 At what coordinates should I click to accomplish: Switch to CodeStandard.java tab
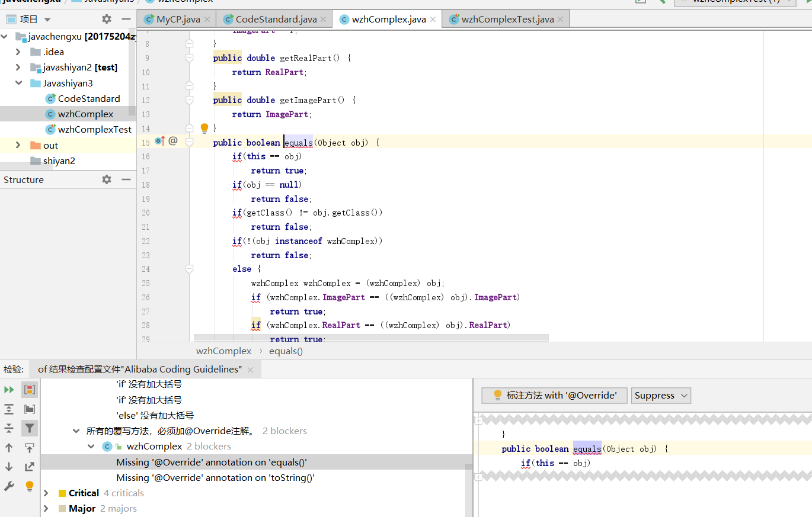tap(274, 20)
